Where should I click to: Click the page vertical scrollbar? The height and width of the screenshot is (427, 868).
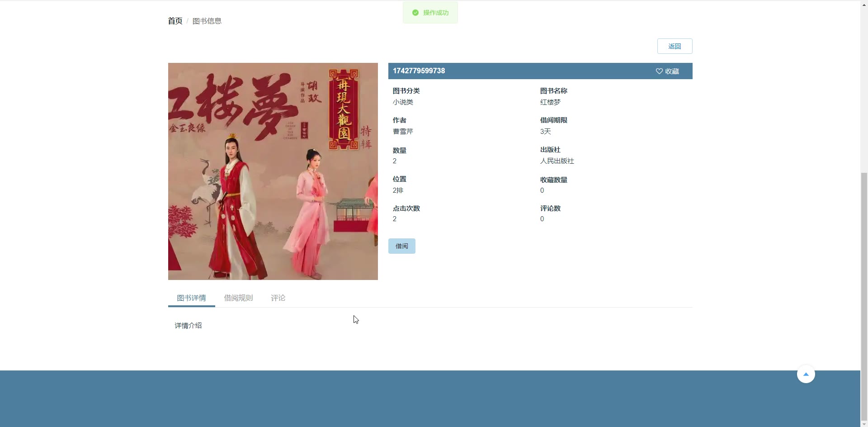coord(864,296)
